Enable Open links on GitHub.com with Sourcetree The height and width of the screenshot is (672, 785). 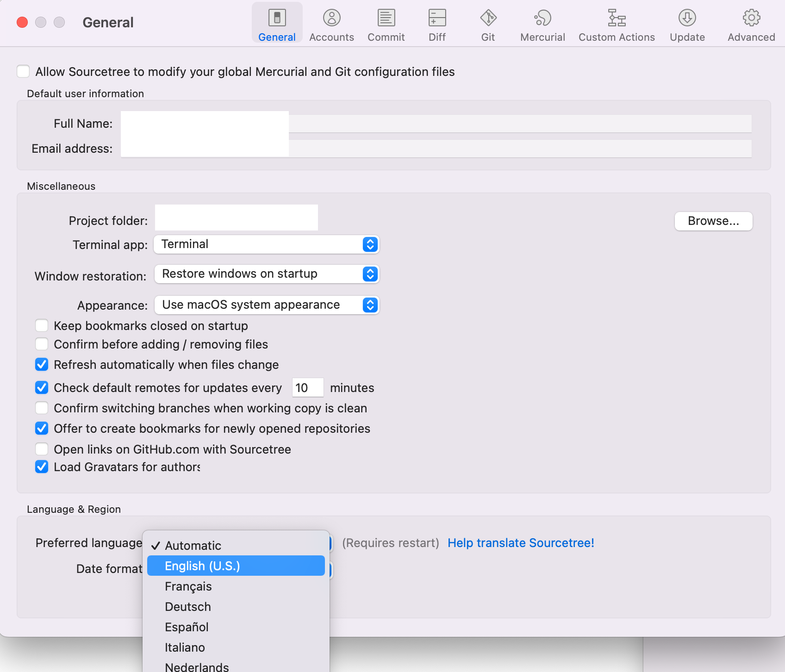(42, 449)
